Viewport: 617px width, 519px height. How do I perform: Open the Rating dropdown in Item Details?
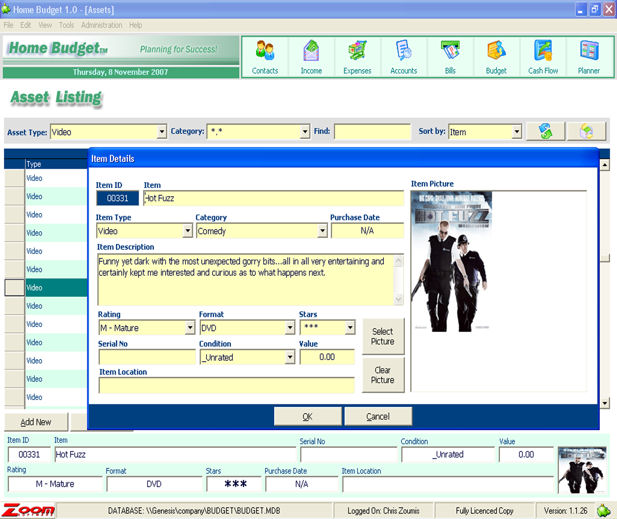click(x=190, y=328)
